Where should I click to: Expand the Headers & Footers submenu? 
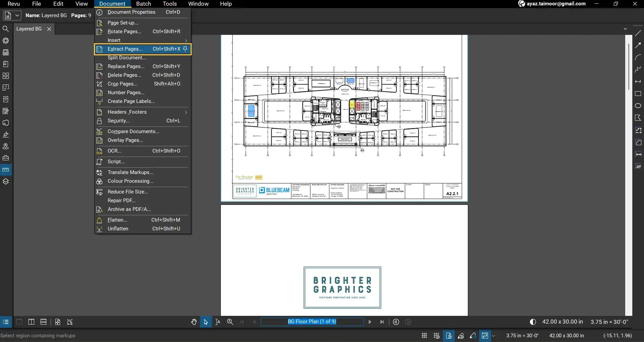pyautogui.click(x=143, y=112)
